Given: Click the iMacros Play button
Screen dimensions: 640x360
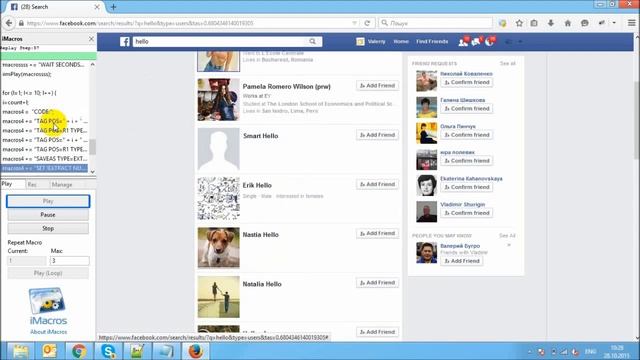Looking at the screenshot, I should [x=48, y=201].
